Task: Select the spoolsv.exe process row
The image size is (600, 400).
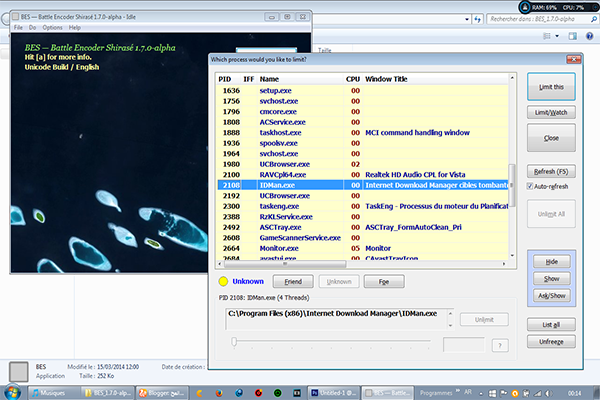Action: coord(363,143)
